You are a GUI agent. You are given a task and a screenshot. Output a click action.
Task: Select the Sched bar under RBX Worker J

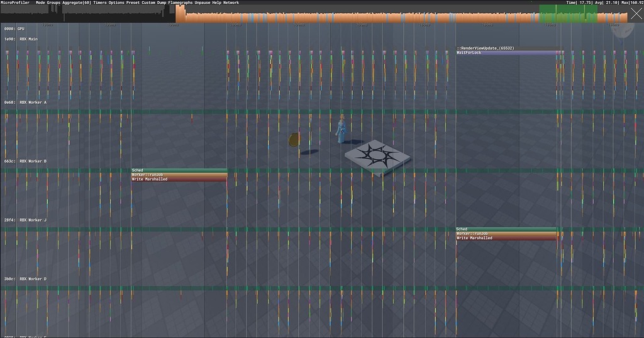(x=506, y=229)
